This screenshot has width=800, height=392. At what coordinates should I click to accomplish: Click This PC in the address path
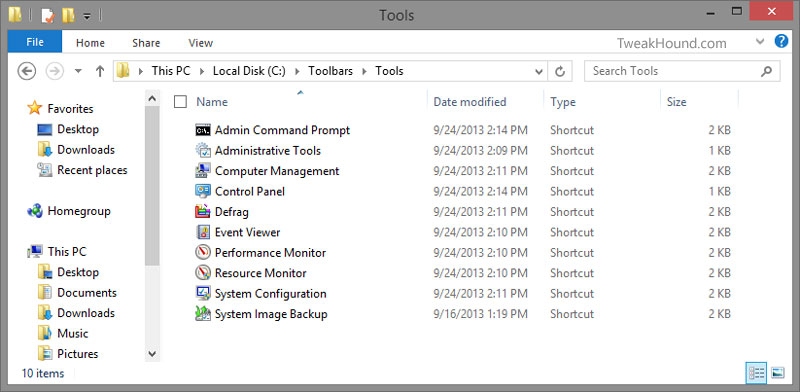[x=171, y=71]
